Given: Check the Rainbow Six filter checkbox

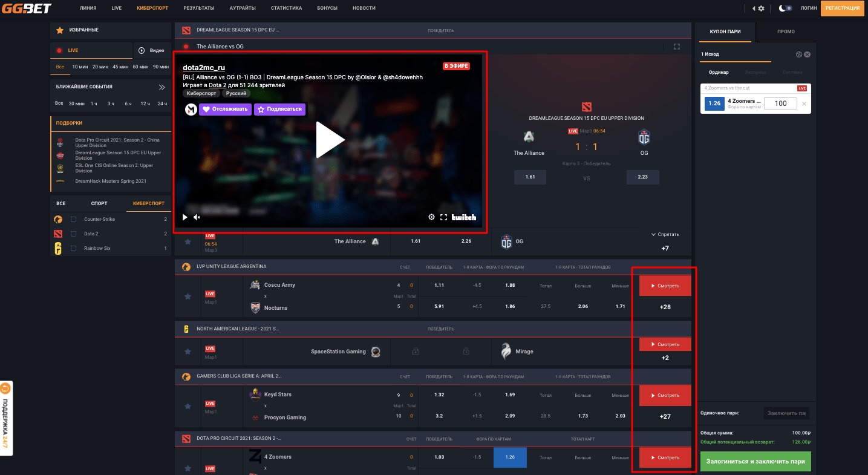Looking at the screenshot, I should (x=74, y=248).
